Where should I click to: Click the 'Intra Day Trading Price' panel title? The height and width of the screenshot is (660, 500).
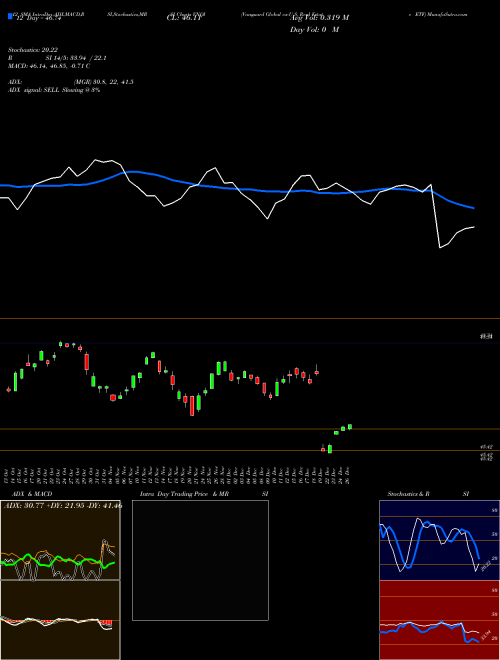[174, 494]
